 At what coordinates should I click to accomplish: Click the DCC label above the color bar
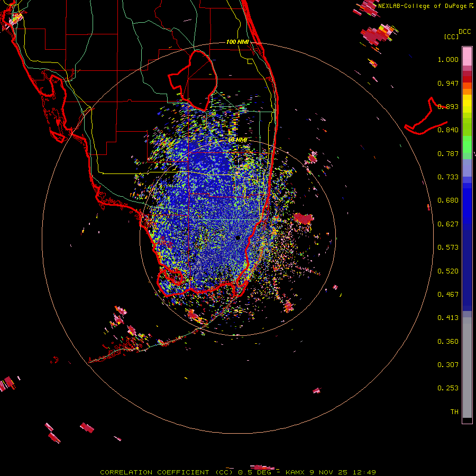click(x=464, y=32)
